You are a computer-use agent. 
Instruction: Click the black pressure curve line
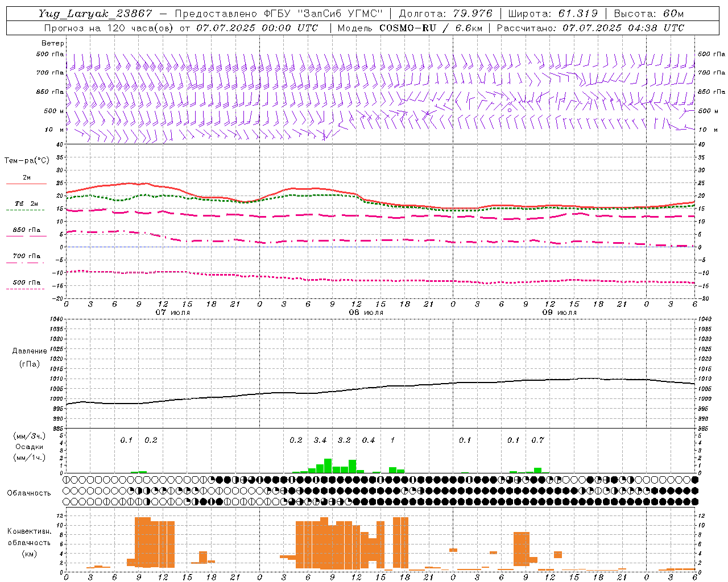(381, 387)
